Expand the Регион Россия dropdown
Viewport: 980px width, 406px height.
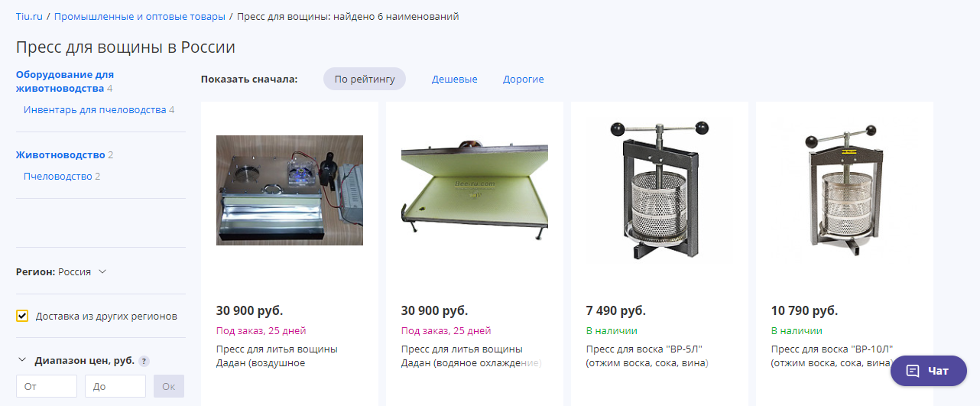[61, 271]
